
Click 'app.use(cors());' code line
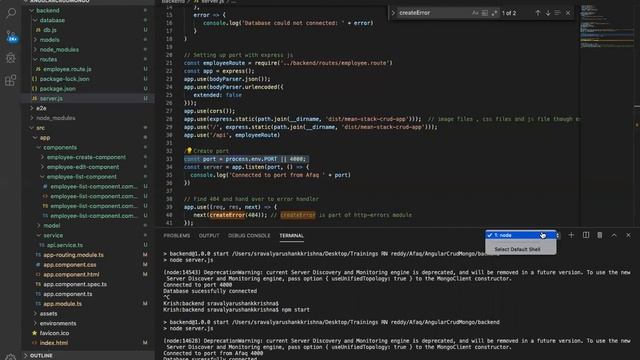[x=209, y=111]
